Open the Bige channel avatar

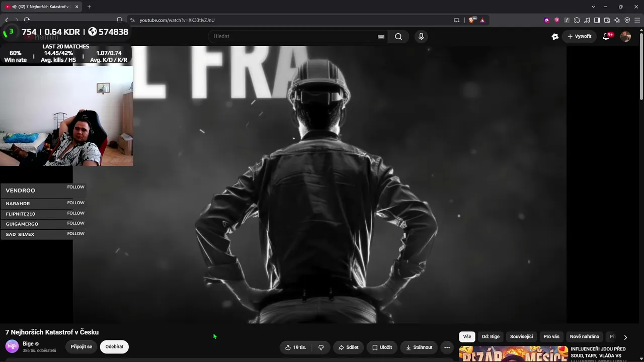pyautogui.click(x=12, y=346)
